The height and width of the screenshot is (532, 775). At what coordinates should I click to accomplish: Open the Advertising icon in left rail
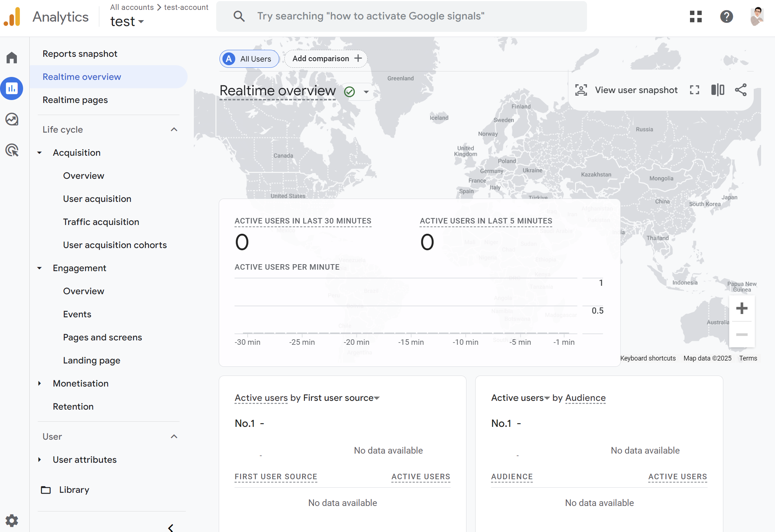[x=12, y=150]
